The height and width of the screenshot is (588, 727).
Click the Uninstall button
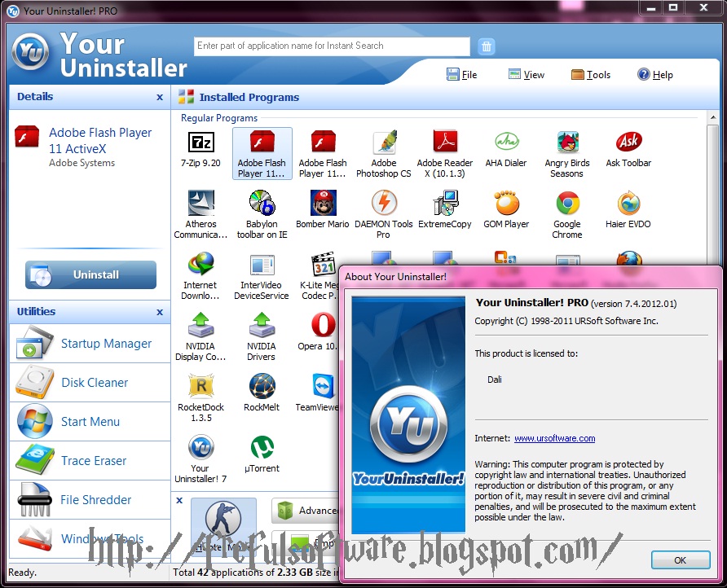point(91,274)
